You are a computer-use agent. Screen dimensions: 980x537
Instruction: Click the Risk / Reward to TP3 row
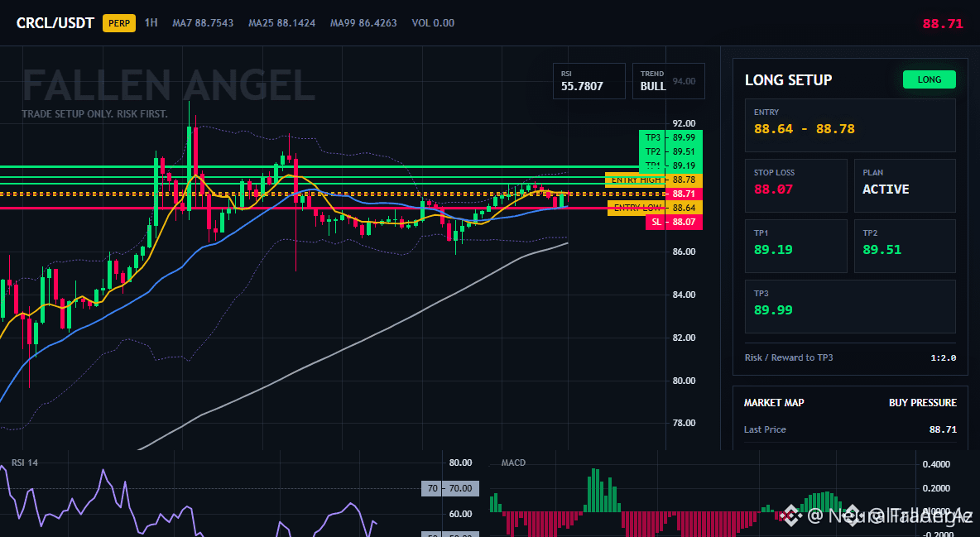[850, 357]
